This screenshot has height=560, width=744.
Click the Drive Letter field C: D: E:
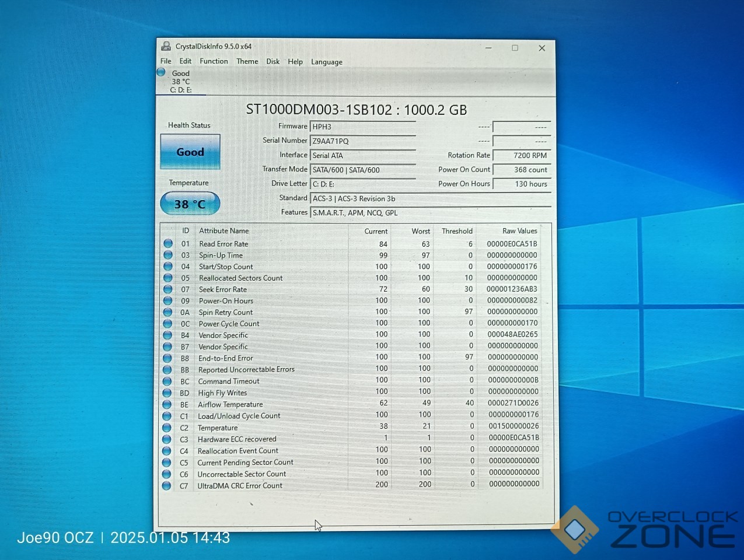[x=362, y=184]
